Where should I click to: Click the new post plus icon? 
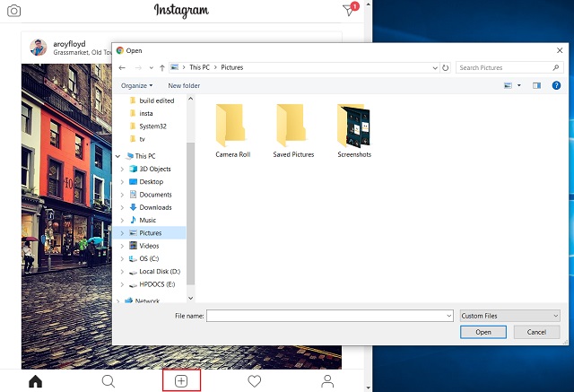pos(181,381)
